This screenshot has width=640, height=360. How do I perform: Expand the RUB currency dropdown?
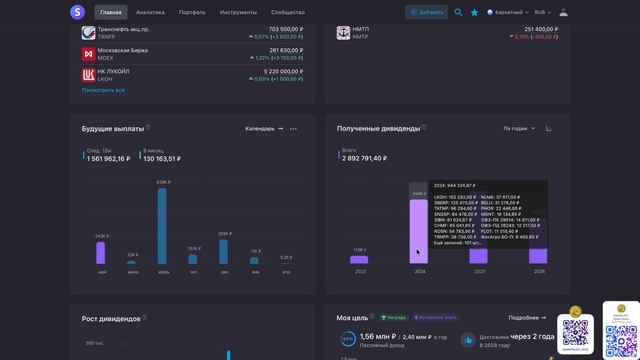click(542, 12)
